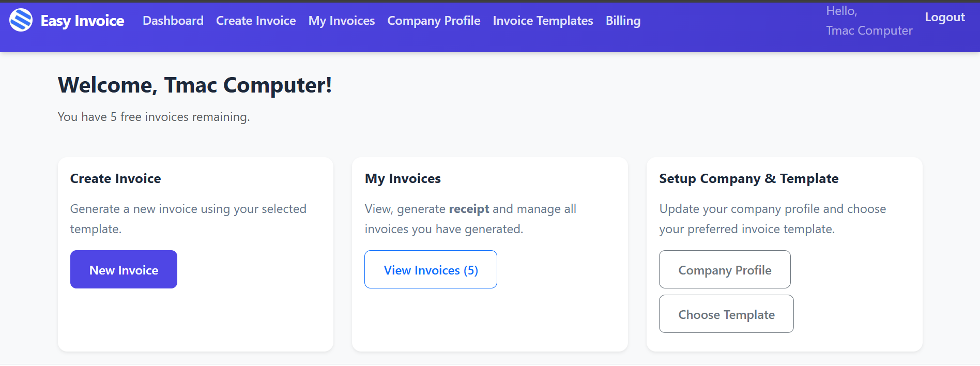Viewport: 980px width, 366px height.
Task: Click the Hello, Tmac Computer greeting
Action: 869,21
